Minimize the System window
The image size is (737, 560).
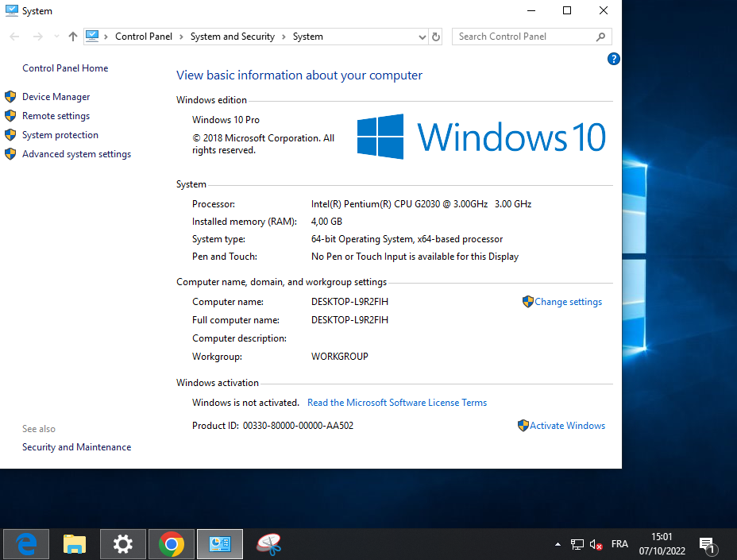click(x=531, y=10)
